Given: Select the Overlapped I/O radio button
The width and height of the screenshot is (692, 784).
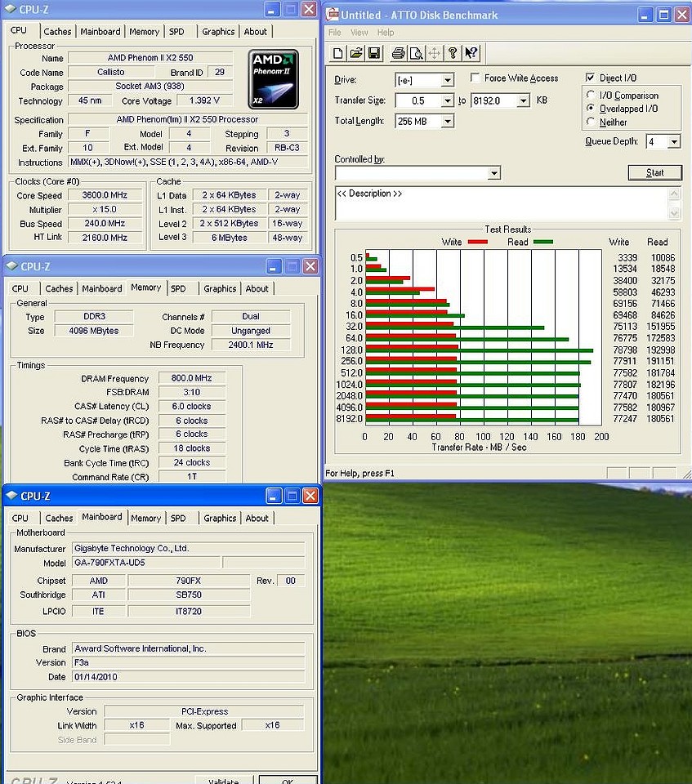Looking at the screenshot, I should pos(591,108).
